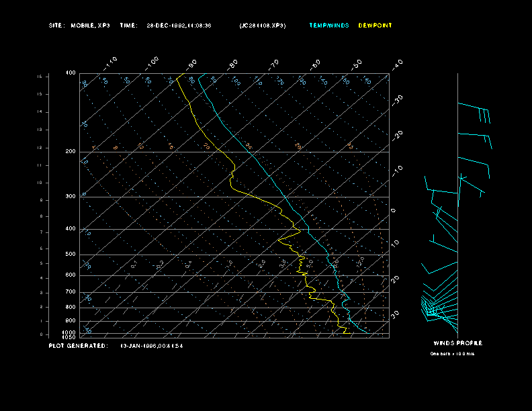Click the "-80" isotherm label at top

[232, 64]
